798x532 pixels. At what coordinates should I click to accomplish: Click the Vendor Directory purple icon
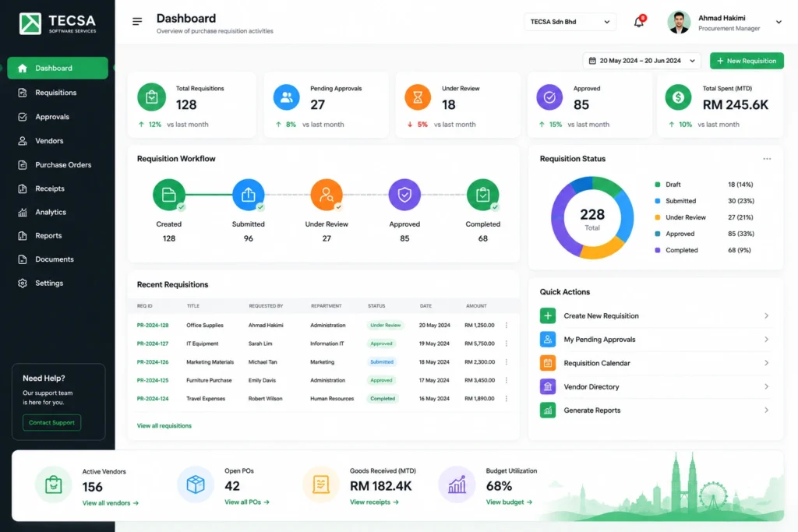coord(548,386)
